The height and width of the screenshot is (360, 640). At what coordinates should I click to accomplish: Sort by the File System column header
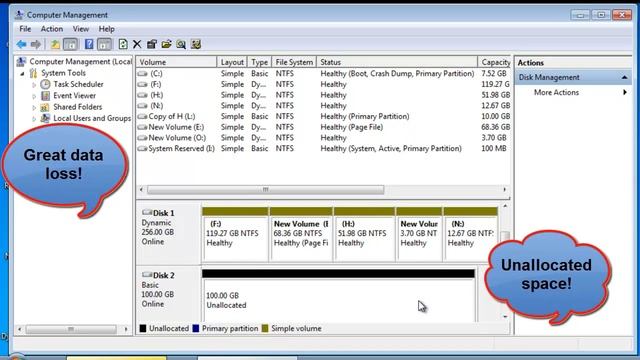pos(294,62)
